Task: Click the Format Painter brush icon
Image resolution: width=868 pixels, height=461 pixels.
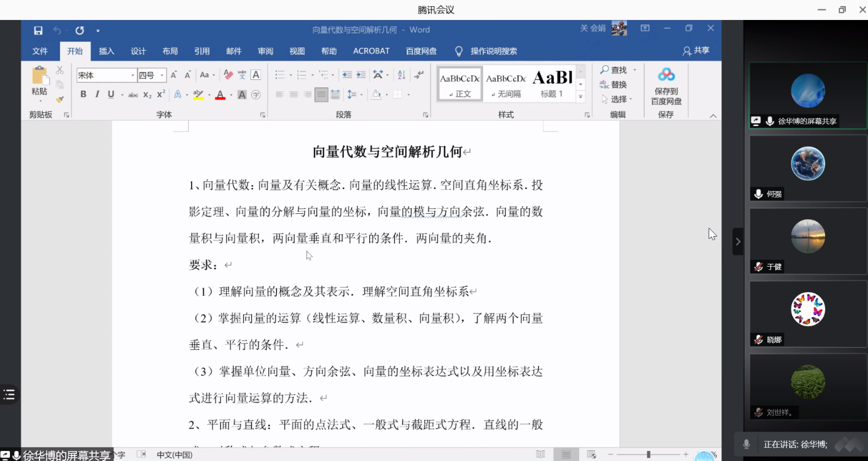Action: point(59,99)
